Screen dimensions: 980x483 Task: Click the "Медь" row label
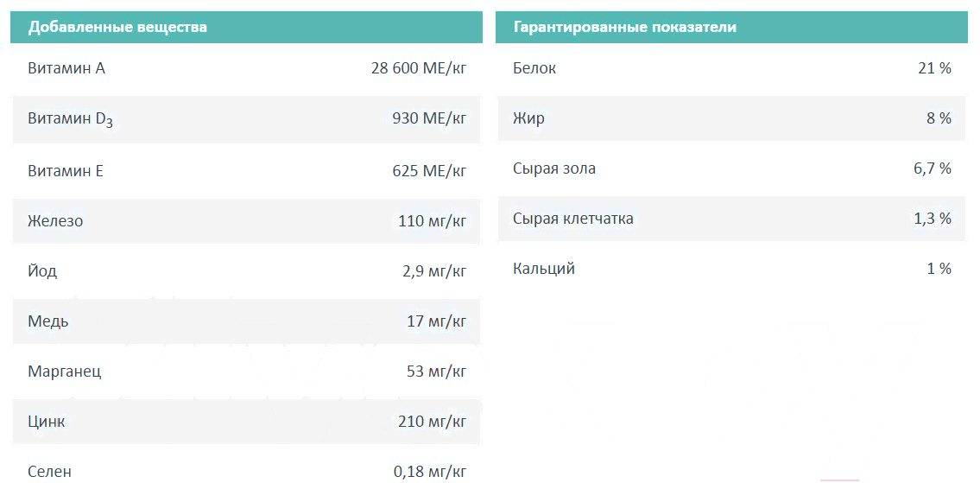tap(48, 321)
